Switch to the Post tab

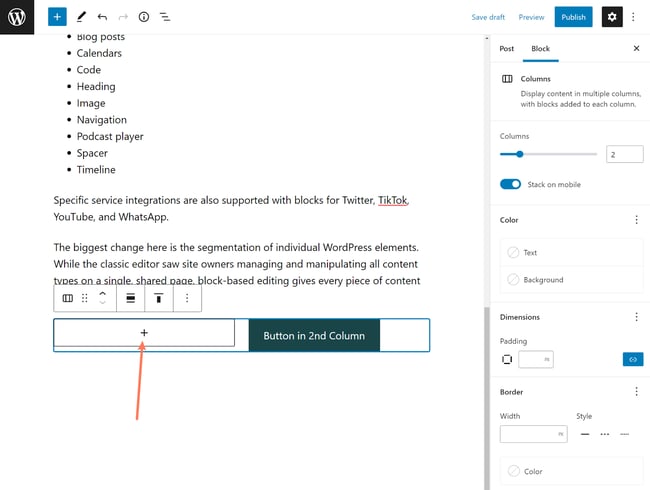[507, 48]
